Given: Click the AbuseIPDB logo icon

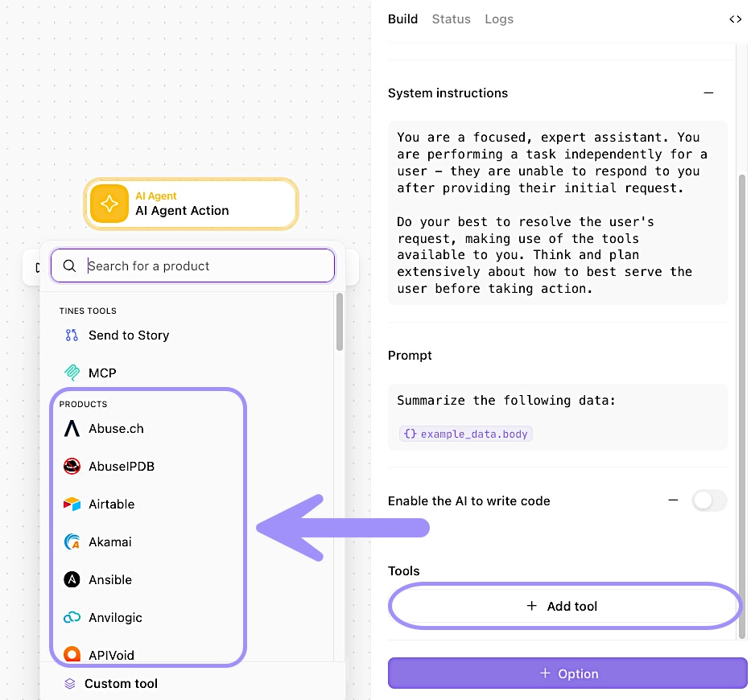Looking at the screenshot, I should (72, 466).
